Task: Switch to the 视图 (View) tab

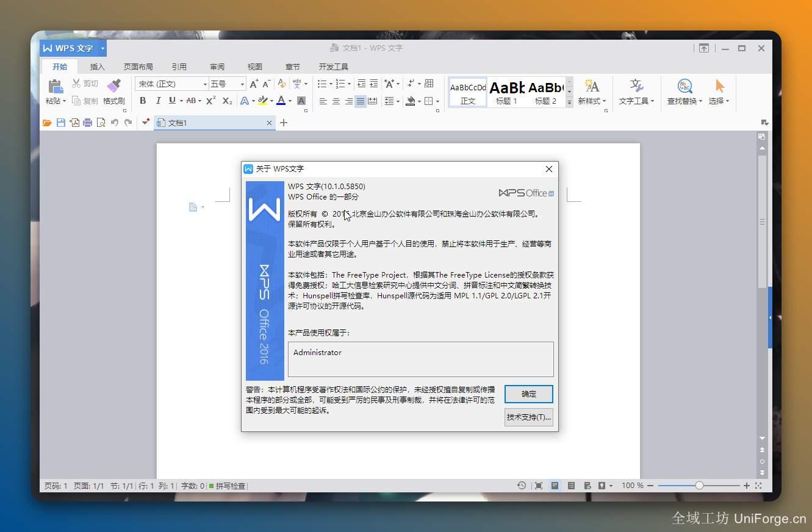Action: tap(255, 66)
